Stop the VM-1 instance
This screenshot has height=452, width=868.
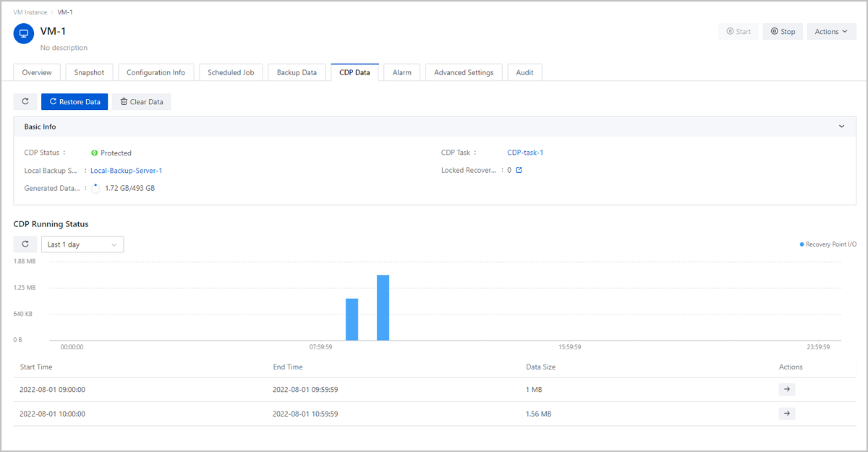pyautogui.click(x=783, y=32)
